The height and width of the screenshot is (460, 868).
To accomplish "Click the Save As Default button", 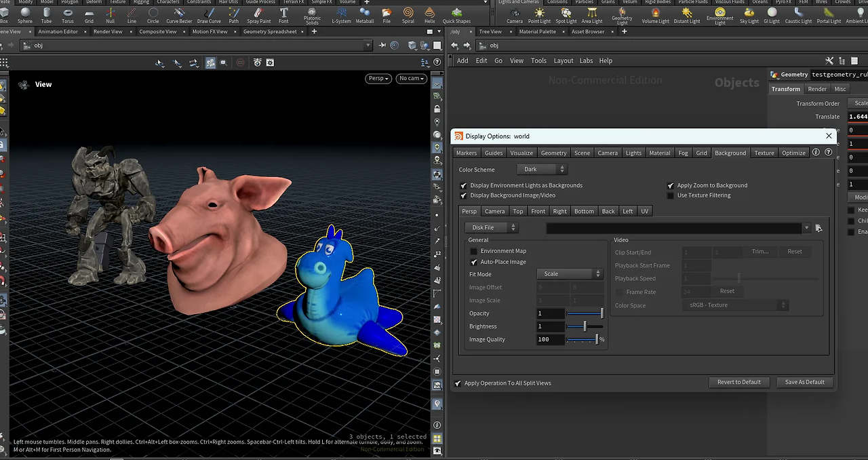I will click(804, 382).
